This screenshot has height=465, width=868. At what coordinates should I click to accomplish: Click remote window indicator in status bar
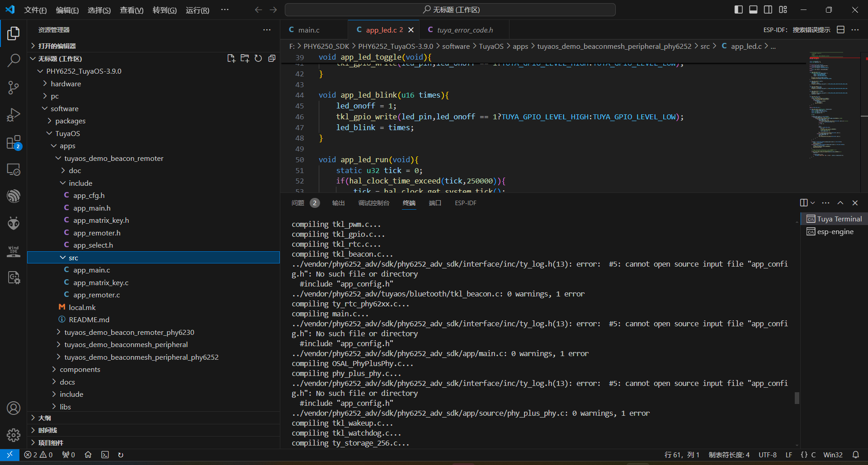pos(9,455)
